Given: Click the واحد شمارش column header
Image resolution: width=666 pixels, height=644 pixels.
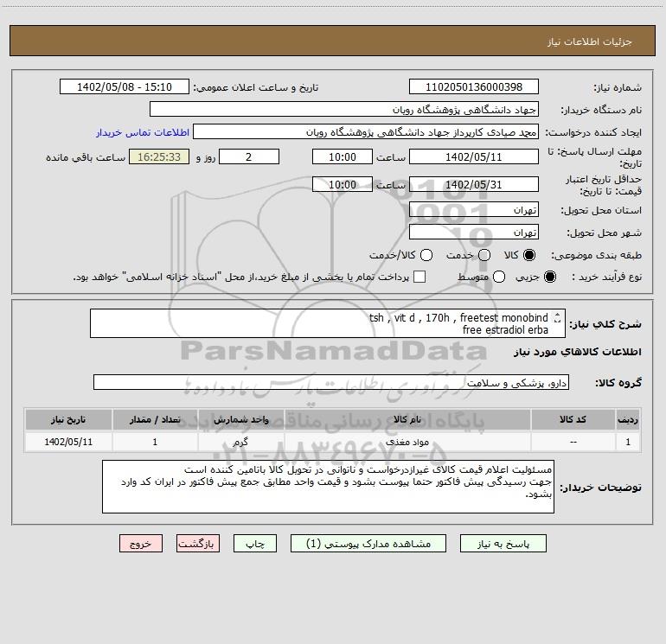Looking at the screenshot, I should pos(240,419).
